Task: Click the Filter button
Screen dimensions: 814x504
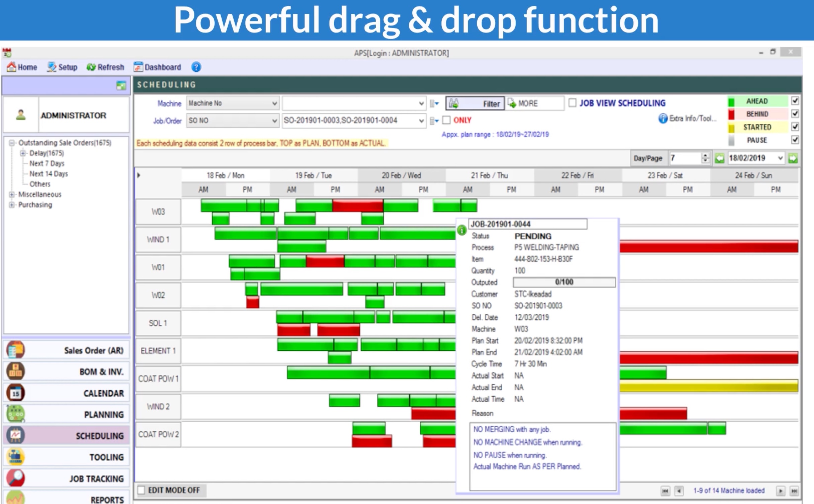Action: tap(475, 104)
